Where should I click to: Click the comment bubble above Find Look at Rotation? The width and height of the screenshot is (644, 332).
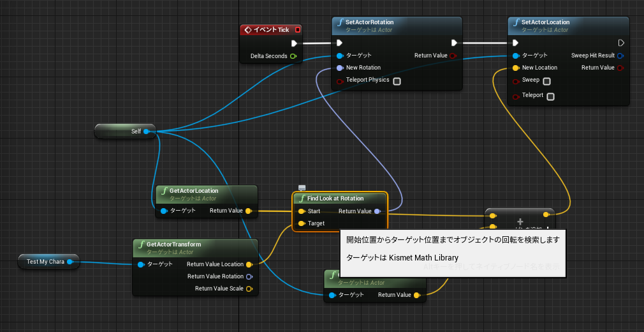[x=302, y=188]
